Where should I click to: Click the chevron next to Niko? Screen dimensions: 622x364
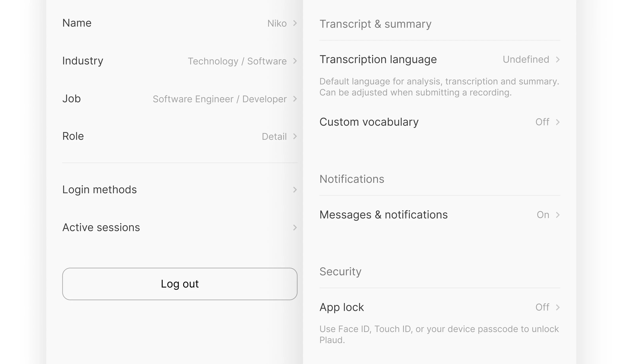pyautogui.click(x=295, y=23)
